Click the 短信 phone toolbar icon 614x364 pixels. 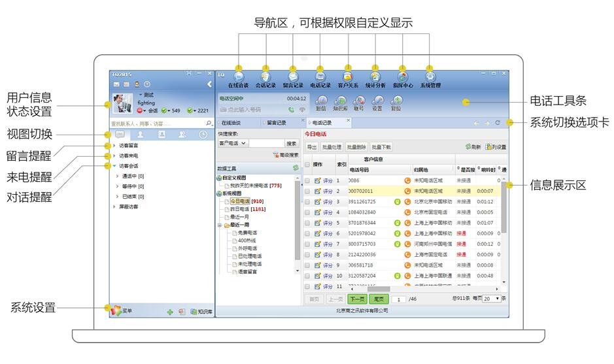(321, 103)
